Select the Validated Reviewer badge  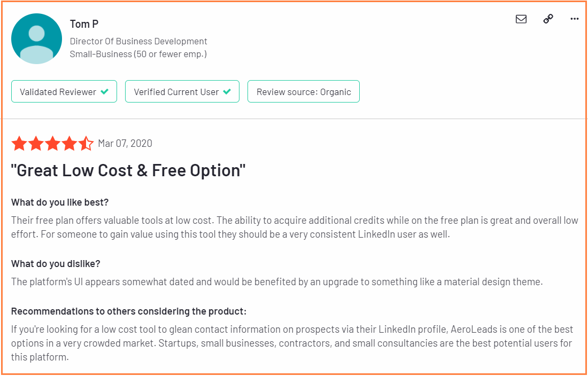(x=64, y=91)
